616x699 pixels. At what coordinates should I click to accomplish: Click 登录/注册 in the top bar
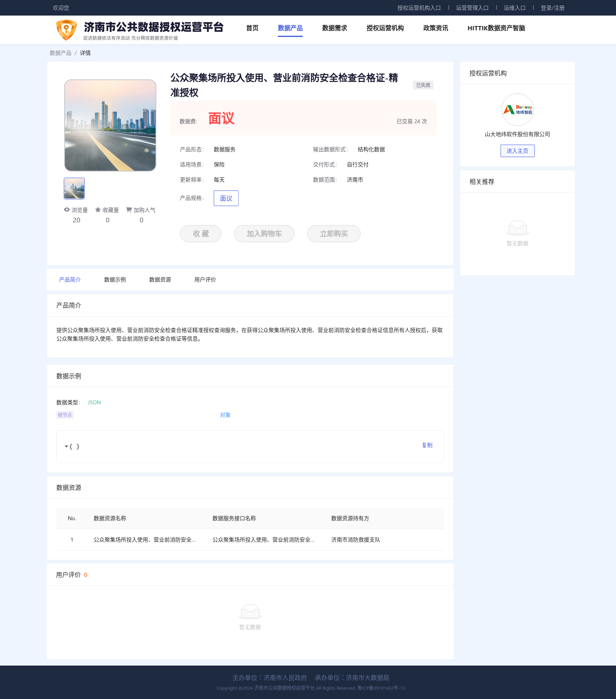pos(553,8)
